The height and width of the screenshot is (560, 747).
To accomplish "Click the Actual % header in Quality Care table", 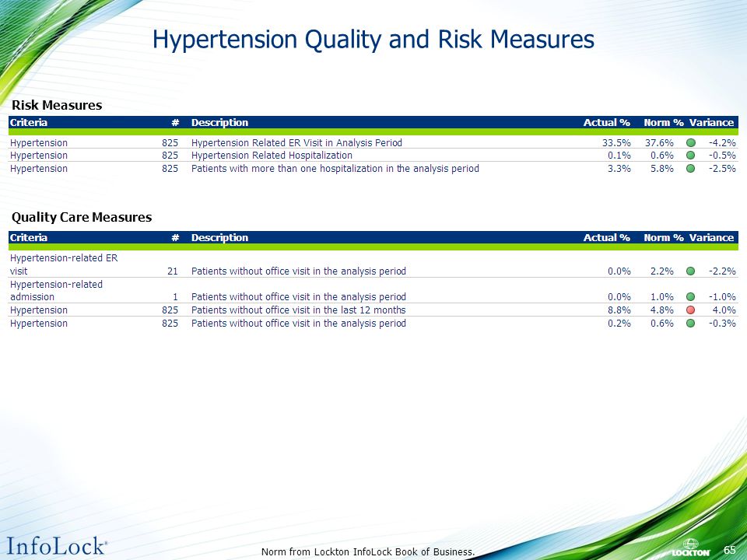I will pos(606,238).
